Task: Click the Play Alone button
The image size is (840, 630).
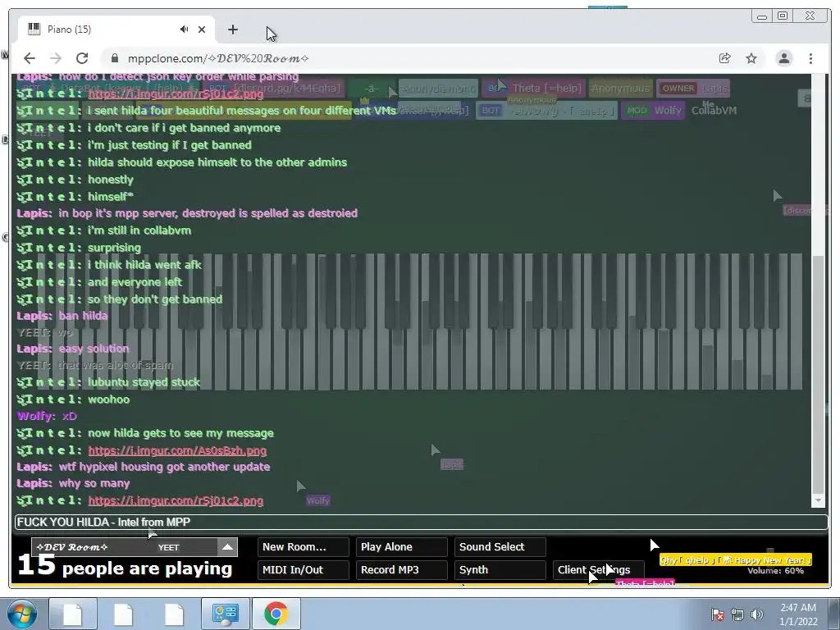Action: (402, 547)
